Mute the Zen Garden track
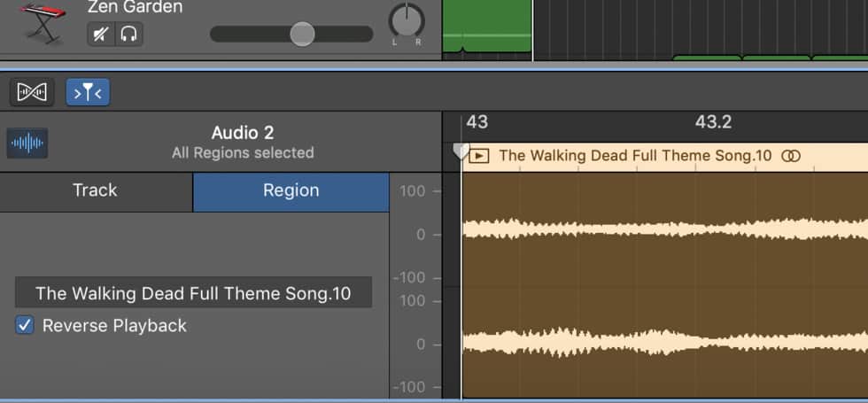Image resolution: width=868 pixels, height=403 pixels. click(x=101, y=35)
